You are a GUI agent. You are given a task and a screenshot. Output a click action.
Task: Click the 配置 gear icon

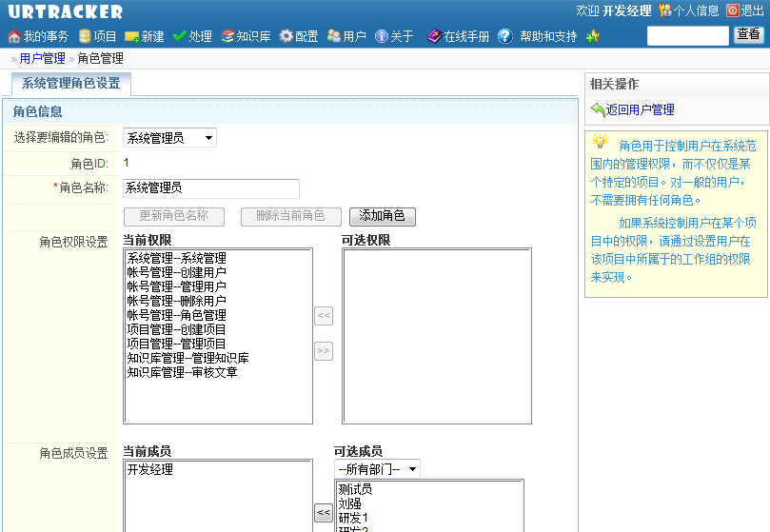(286, 36)
